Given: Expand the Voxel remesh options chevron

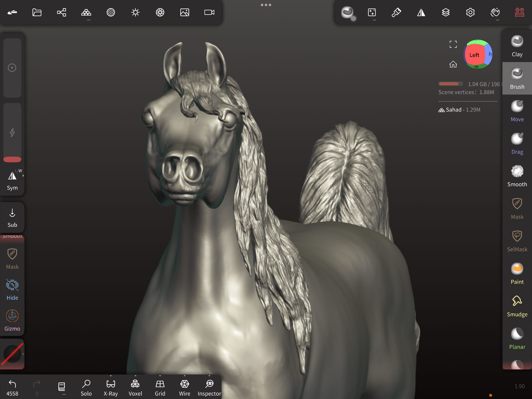Looking at the screenshot, I should pyautogui.click(x=135, y=376).
